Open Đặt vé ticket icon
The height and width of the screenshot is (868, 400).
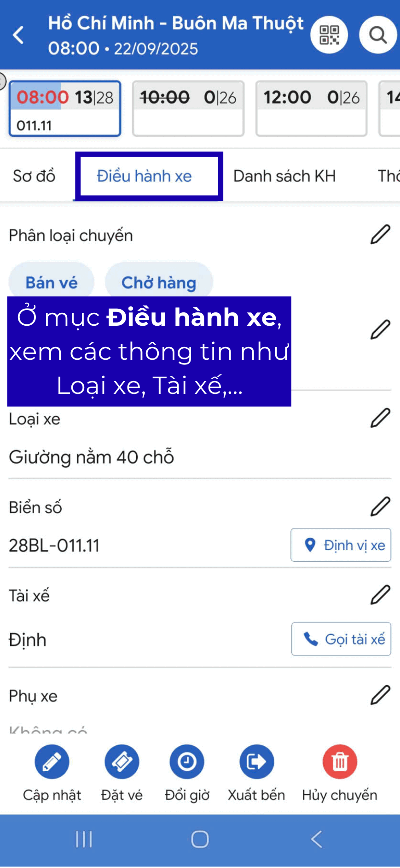pyautogui.click(x=122, y=762)
